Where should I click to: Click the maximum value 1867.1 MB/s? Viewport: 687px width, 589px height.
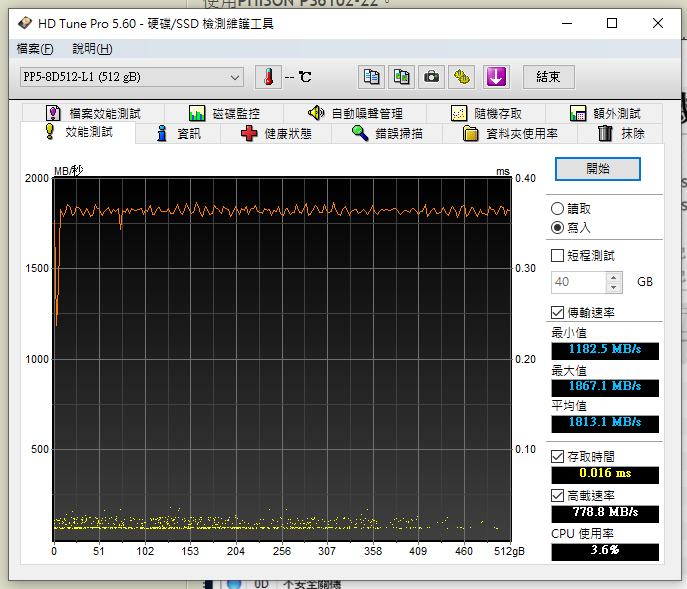tap(605, 387)
